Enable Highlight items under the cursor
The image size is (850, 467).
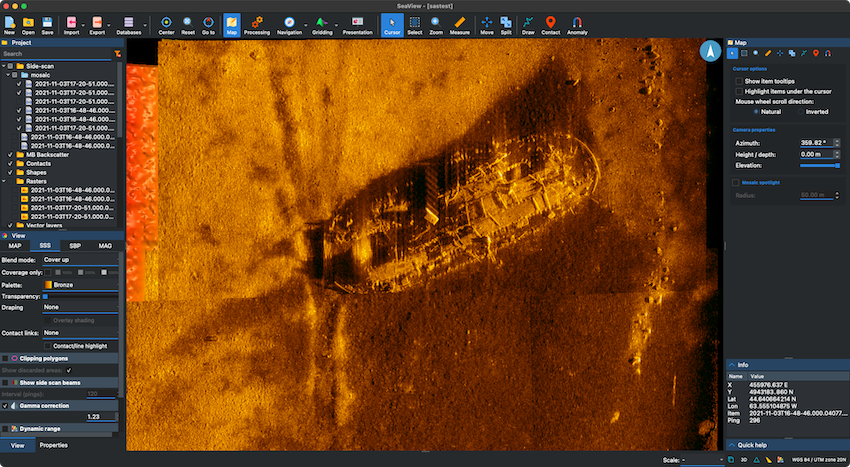tap(739, 91)
